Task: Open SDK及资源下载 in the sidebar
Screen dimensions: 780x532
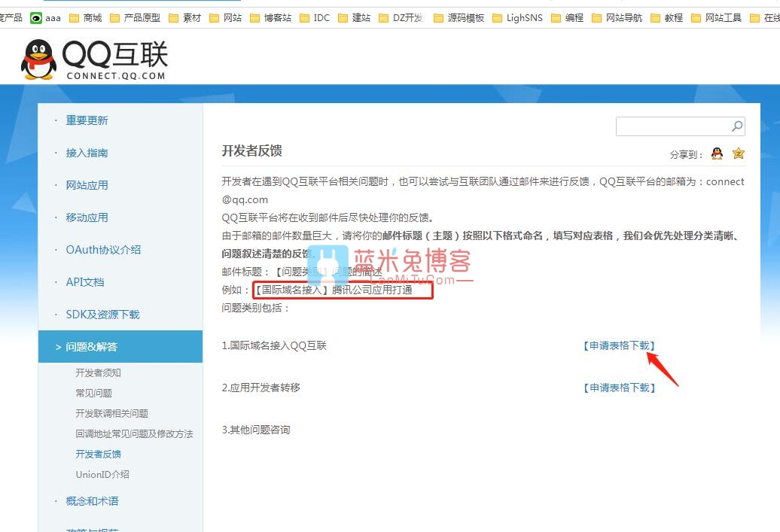Action: (x=103, y=315)
